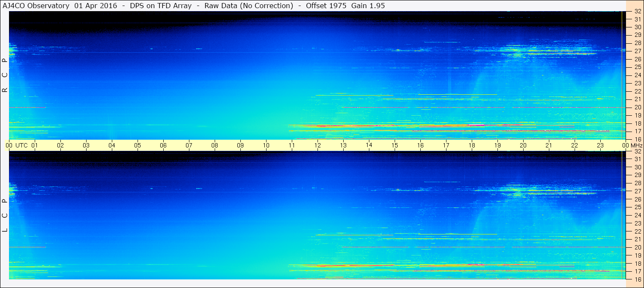644x288 pixels.
Task: Select the 03 hour marker on time axis
Action: (86, 145)
